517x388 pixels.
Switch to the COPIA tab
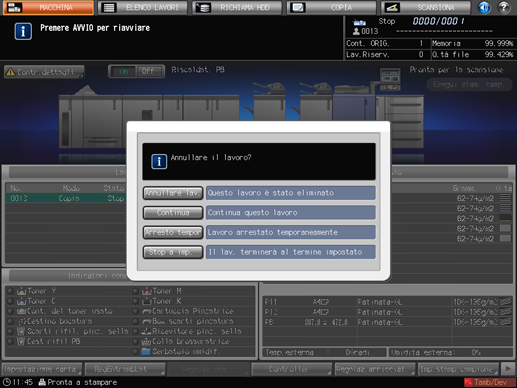point(331,7)
